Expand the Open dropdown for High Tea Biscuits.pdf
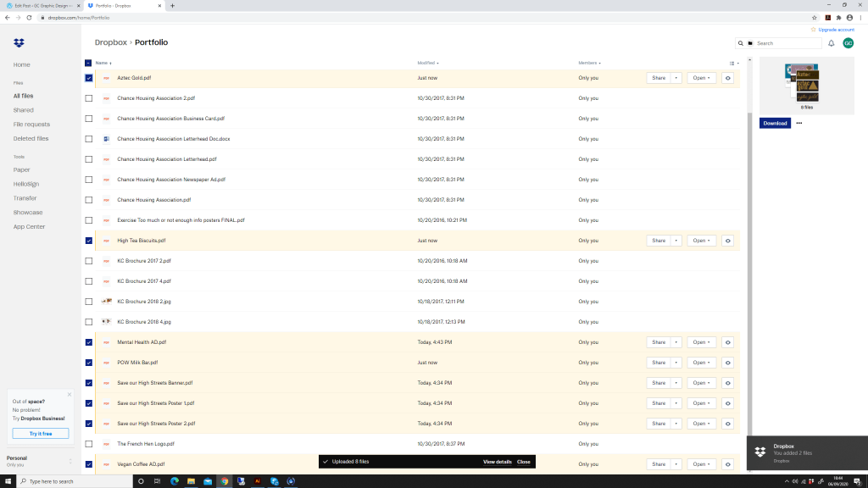The image size is (868, 488). 710,241
